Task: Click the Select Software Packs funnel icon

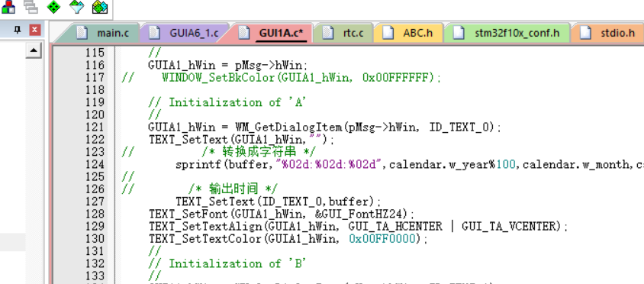Action: coord(76,6)
